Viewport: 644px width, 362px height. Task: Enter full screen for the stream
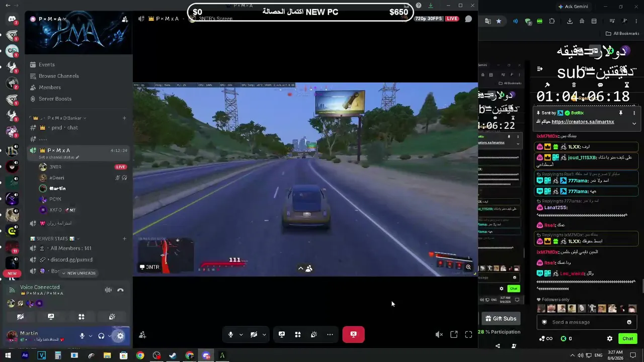coord(468,335)
